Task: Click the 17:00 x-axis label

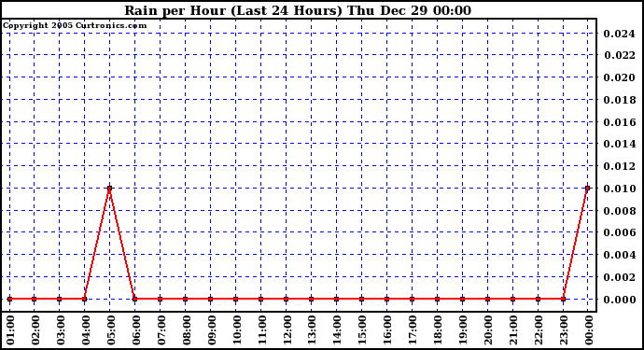Action: 413,330
